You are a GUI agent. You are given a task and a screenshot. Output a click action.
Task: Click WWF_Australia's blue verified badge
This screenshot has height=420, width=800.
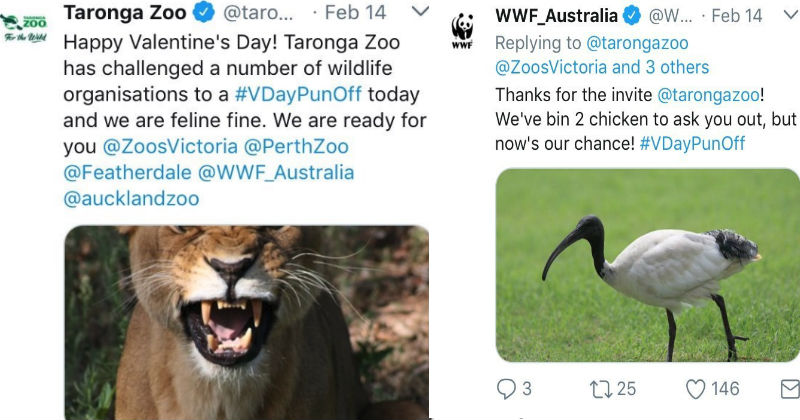[632, 16]
